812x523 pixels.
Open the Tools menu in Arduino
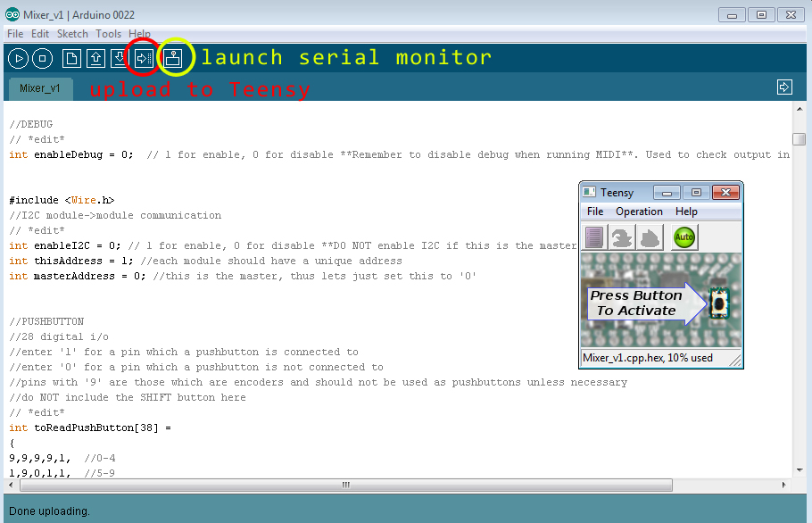(108, 34)
